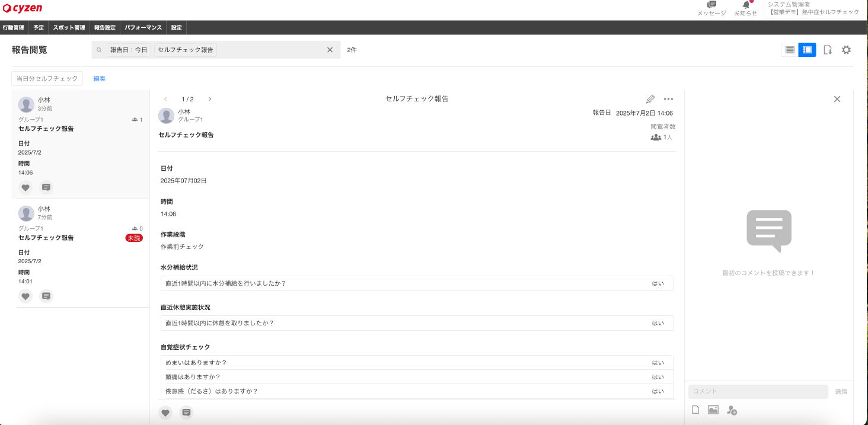Click the 1人 viewer count

point(668,137)
